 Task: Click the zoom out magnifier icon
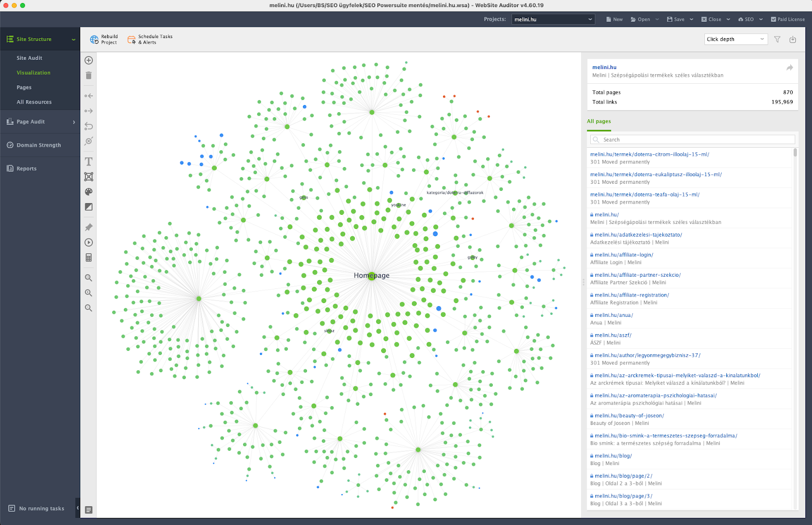click(x=89, y=308)
